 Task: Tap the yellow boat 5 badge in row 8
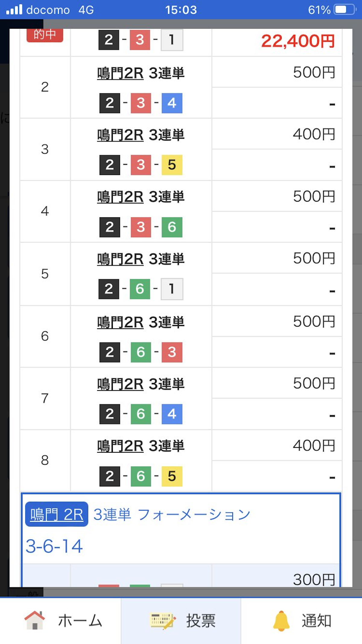(172, 476)
